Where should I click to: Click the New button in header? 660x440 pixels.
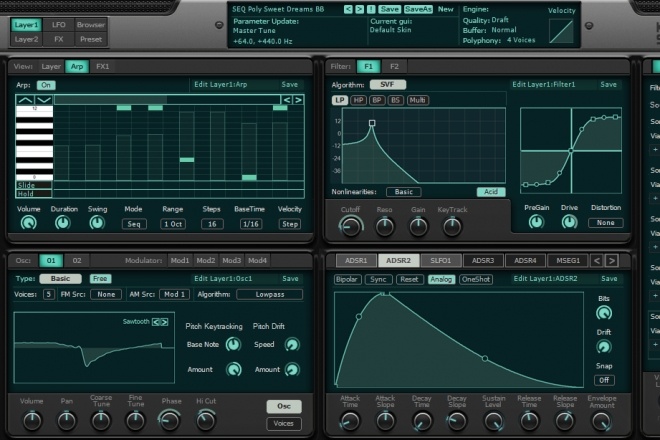(x=445, y=9)
